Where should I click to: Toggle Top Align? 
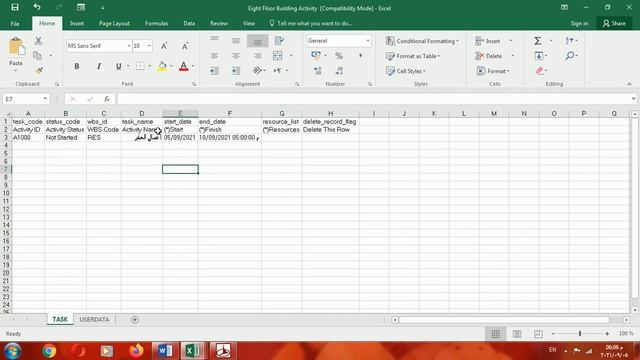coord(214,40)
